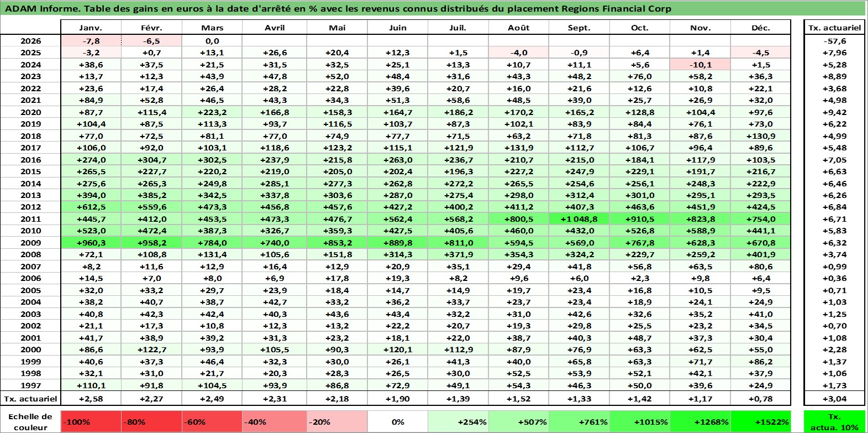The image size is (868, 433).
Task: Click the 2020 year row label
Action: tap(30, 112)
